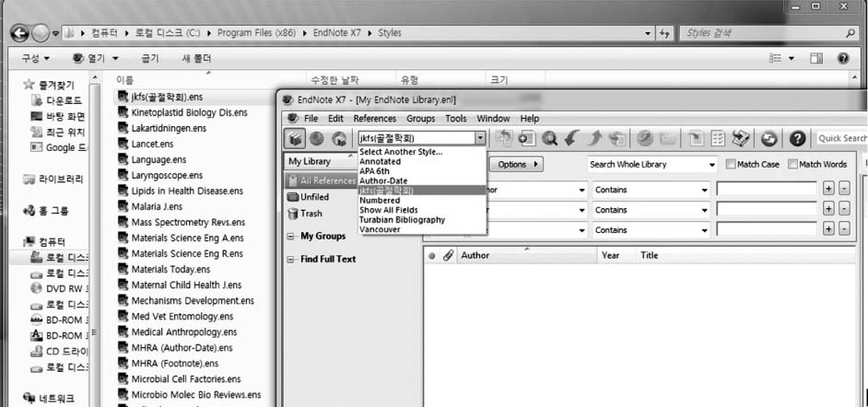Click the plus button on third search row
Image resolution: width=868 pixels, height=407 pixels.
coord(828,229)
